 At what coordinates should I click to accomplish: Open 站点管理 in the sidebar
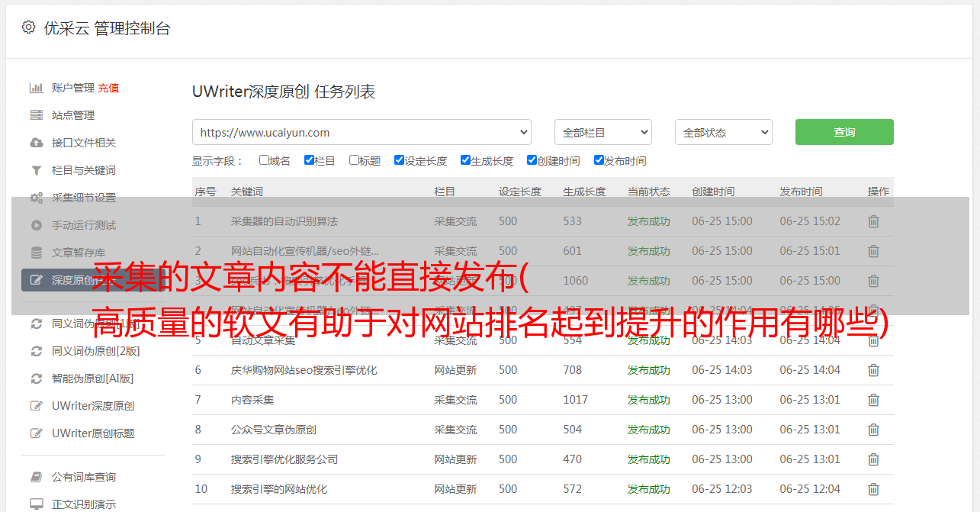pyautogui.click(x=73, y=115)
